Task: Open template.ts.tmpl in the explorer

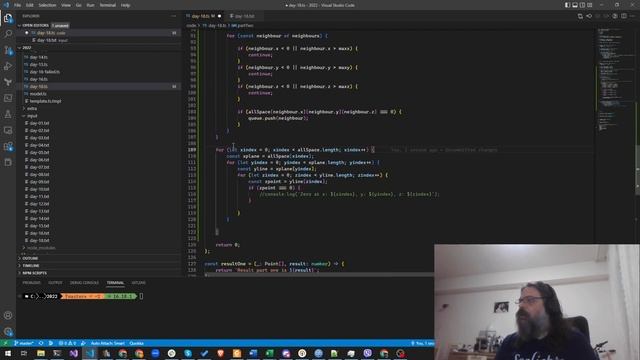Action: click(45, 101)
